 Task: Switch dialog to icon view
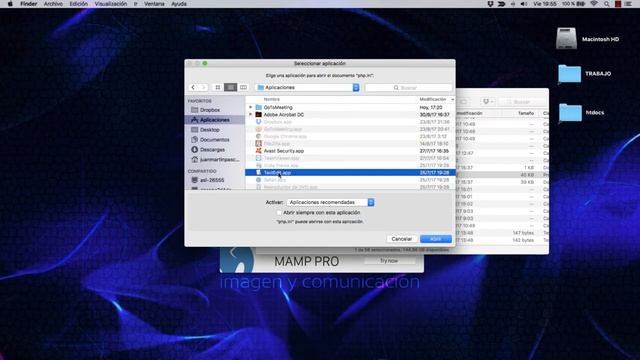218,87
